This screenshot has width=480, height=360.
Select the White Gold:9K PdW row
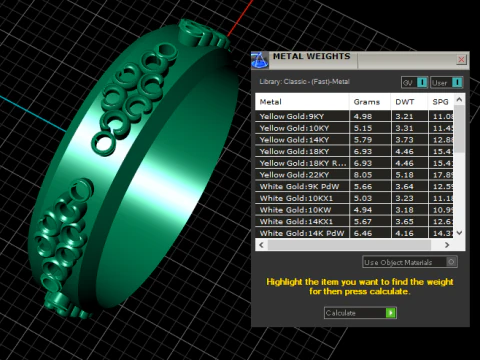pyautogui.click(x=354, y=186)
